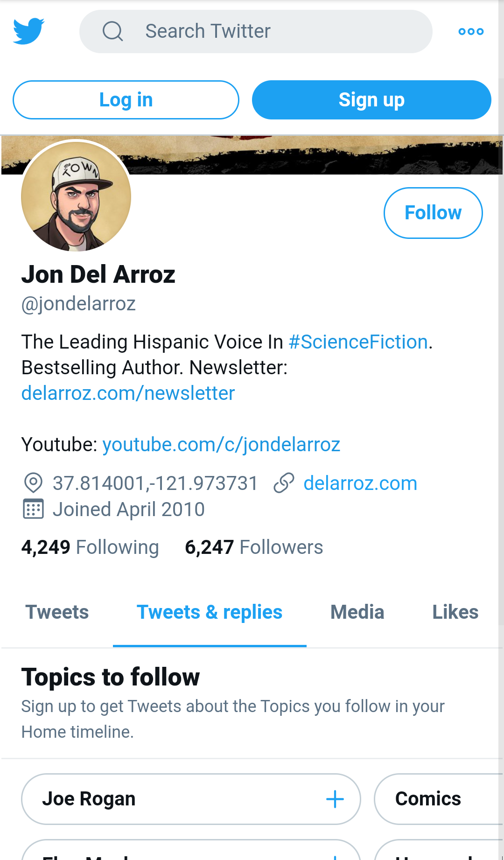Click the Log in button
Screen dimensions: 504x860
[126, 100]
